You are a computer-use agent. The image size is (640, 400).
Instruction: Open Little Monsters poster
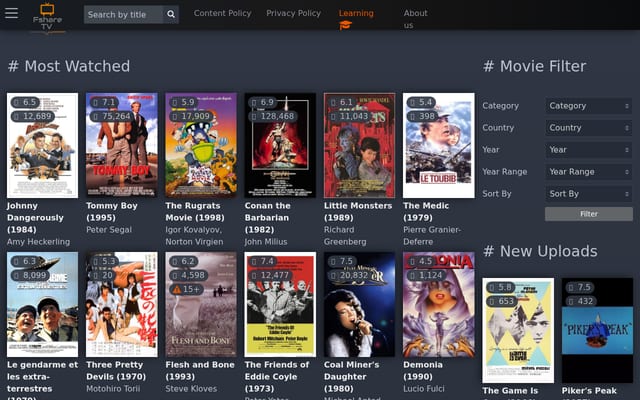point(360,145)
